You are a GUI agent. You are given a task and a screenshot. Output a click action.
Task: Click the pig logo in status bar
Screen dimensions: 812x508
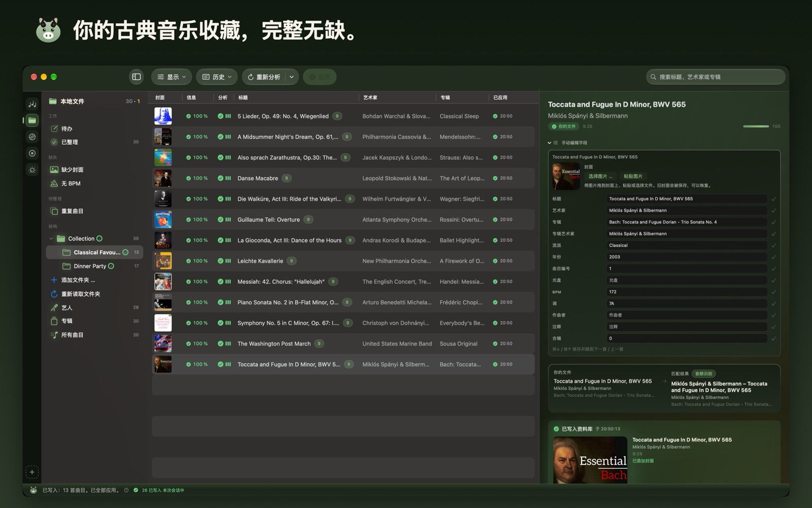click(x=33, y=490)
